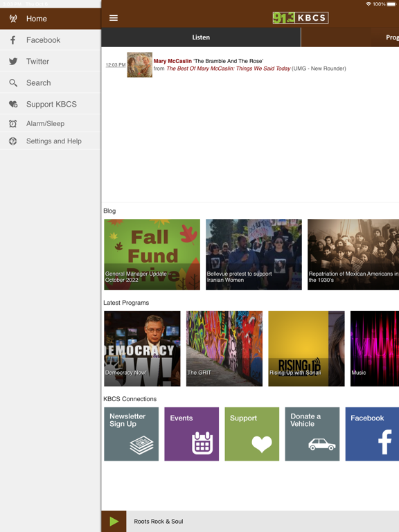Click the Latest Programs heading
This screenshot has width=399, height=532.
click(126, 303)
